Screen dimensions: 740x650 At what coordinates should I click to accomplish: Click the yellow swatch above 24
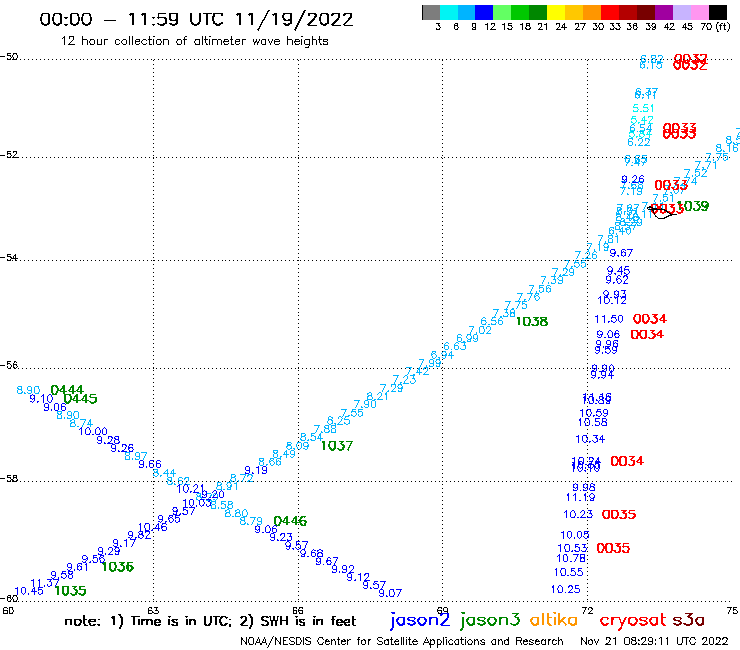point(555,12)
